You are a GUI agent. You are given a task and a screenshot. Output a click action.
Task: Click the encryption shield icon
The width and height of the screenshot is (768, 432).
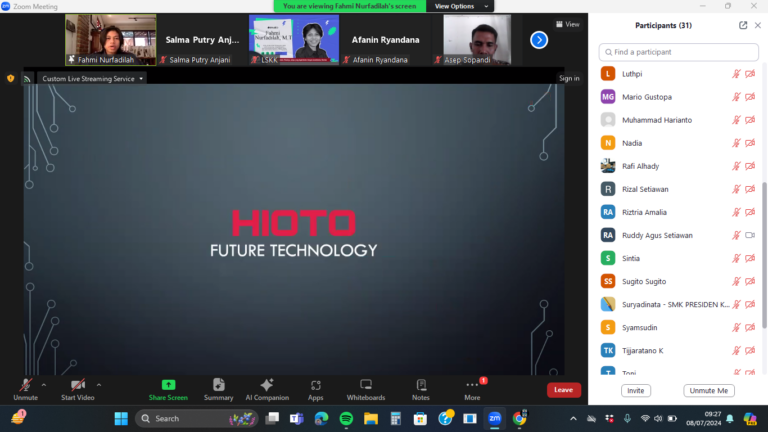point(10,78)
